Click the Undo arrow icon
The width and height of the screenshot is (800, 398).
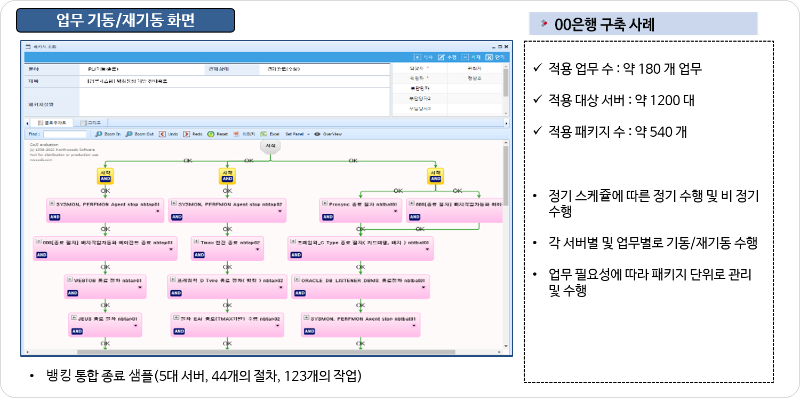(162, 134)
